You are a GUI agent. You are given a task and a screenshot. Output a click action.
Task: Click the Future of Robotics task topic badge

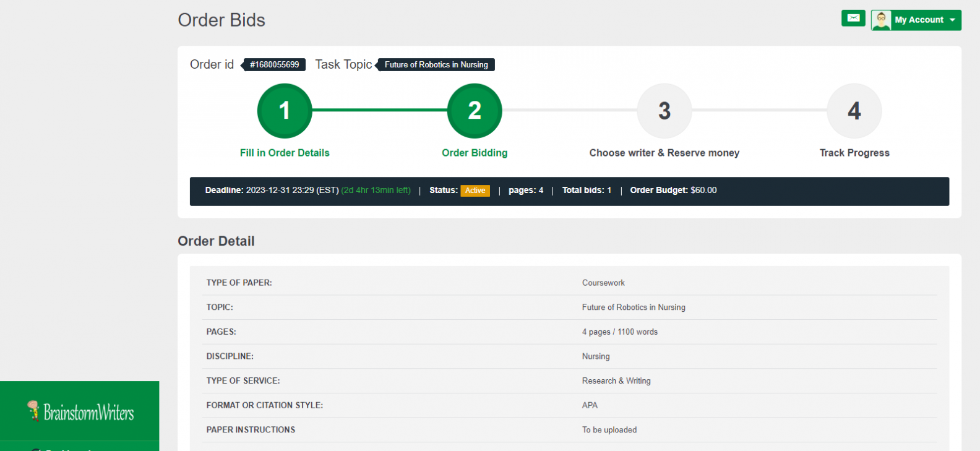(x=436, y=65)
